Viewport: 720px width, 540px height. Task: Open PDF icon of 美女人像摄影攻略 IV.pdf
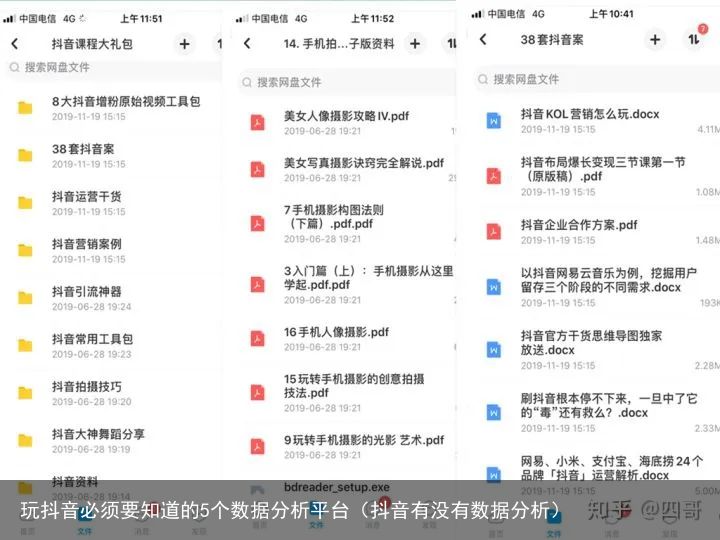click(x=258, y=123)
